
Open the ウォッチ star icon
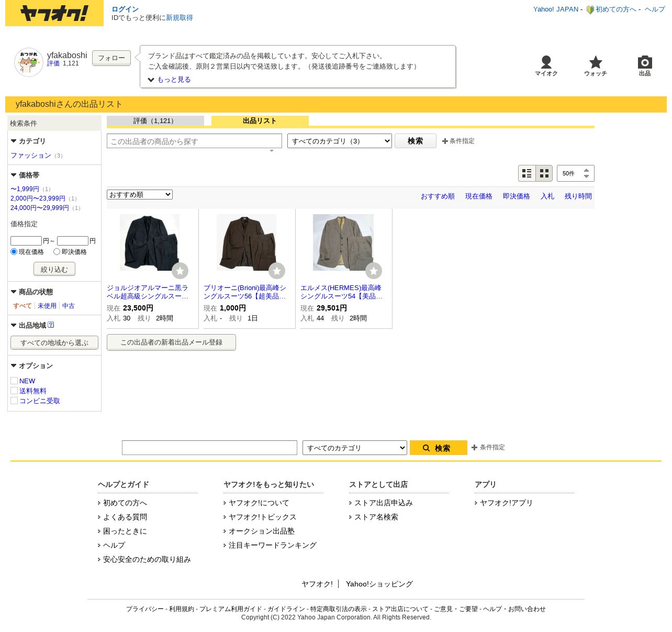[596, 62]
